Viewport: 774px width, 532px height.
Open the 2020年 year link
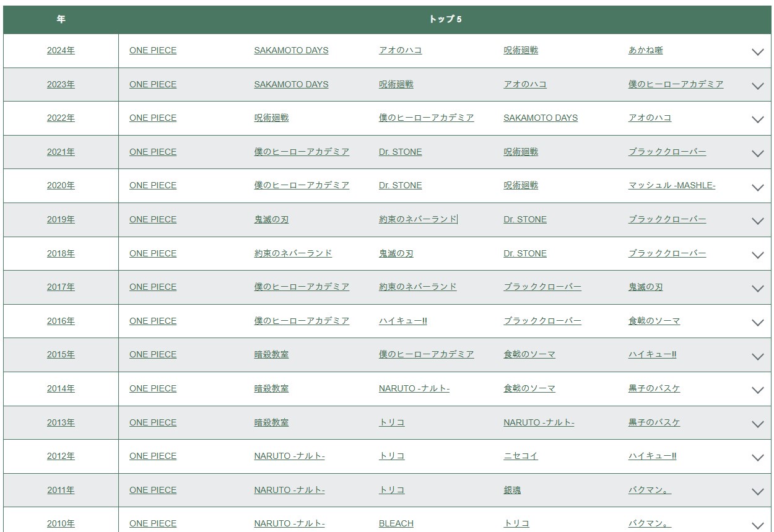[61, 185]
